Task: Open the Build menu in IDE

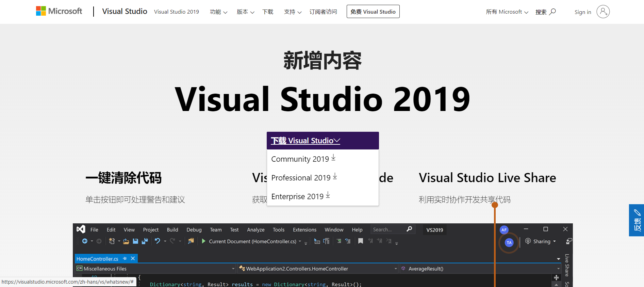Action: 172,229
